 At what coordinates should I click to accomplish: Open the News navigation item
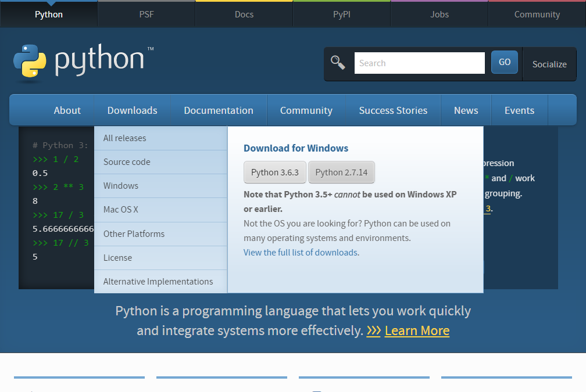click(466, 110)
